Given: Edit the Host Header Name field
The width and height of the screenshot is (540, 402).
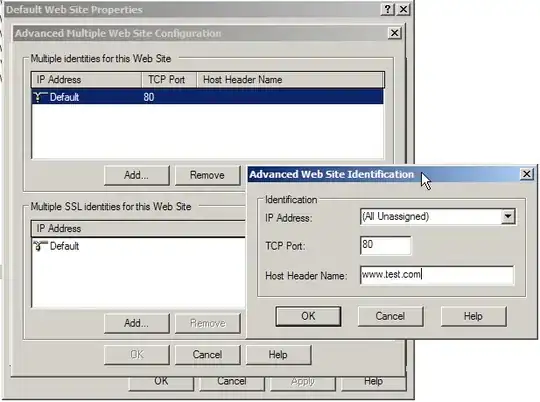Looking at the screenshot, I should 437,275.
